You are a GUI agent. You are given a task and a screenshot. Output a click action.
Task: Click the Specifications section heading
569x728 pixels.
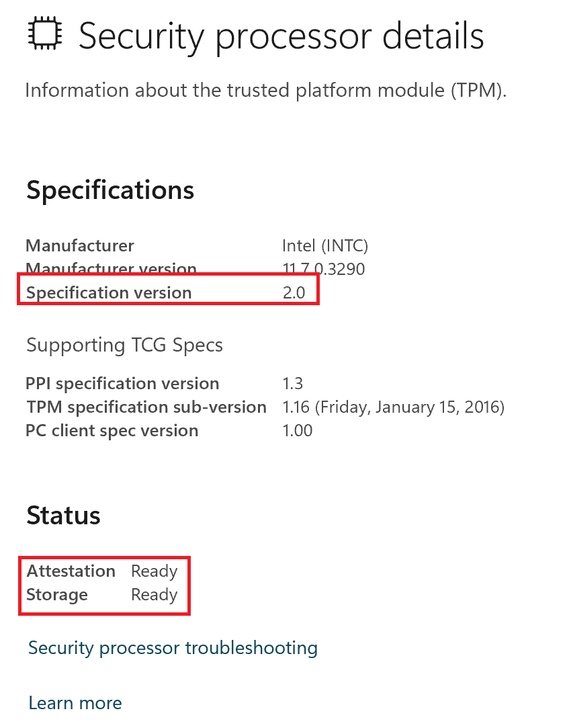pyautogui.click(x=110, y=190)
